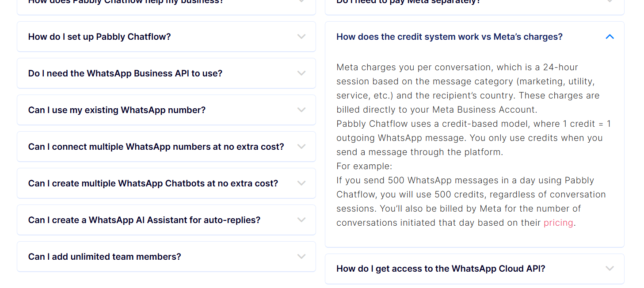Select "How do I get access to WhatsApp Cloud API?" text

point(440,269)
